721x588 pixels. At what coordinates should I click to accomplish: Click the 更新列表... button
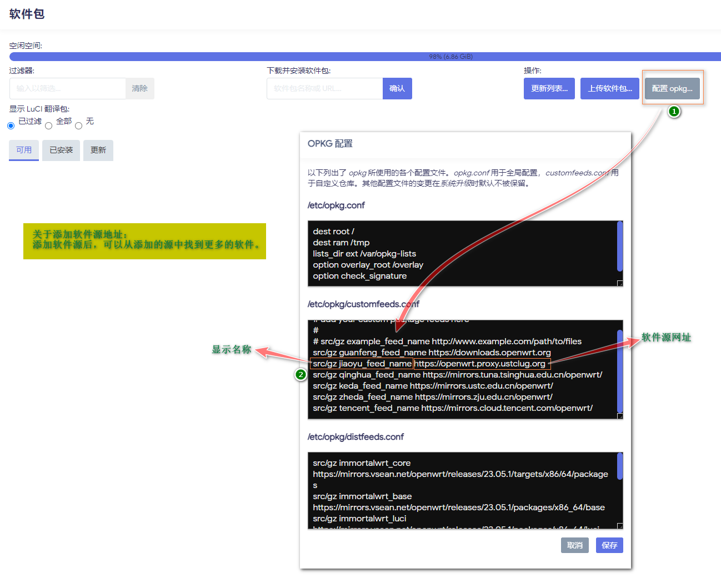pyautogui.click(x=549, y=88)
